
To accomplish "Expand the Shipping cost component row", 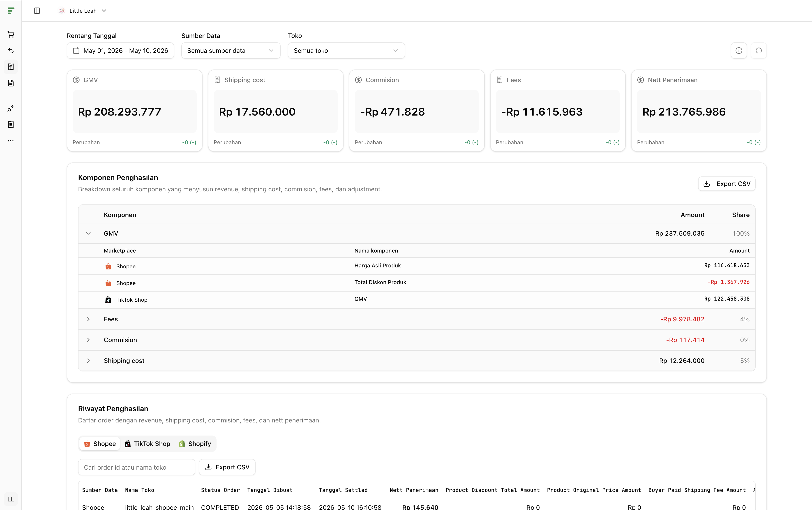I will (88, 361).
